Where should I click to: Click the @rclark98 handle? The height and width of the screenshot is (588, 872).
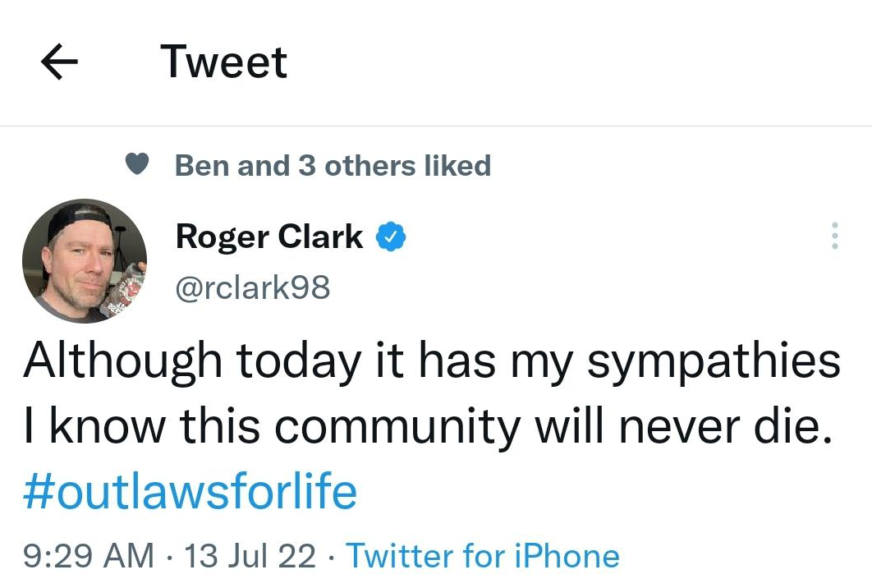pos(253,287)
